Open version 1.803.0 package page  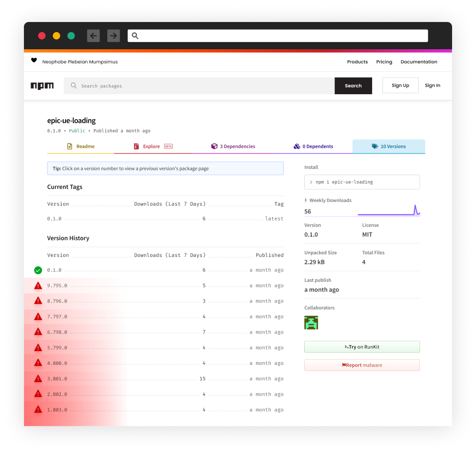(57, 410)
